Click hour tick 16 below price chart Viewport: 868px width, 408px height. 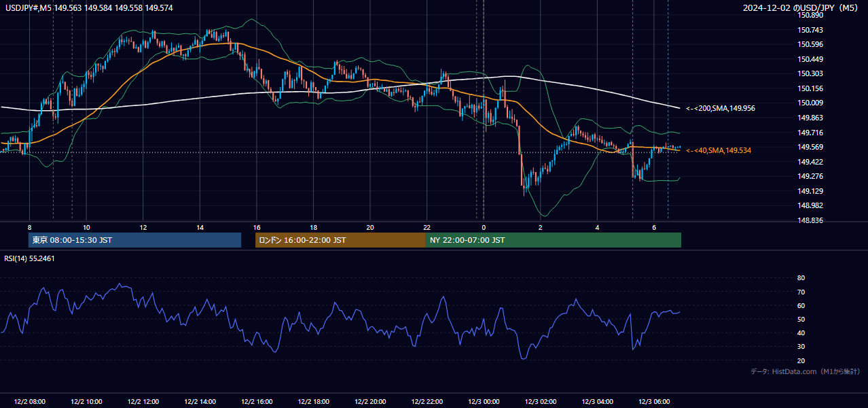pyautogui.click(x=257, y=227)
